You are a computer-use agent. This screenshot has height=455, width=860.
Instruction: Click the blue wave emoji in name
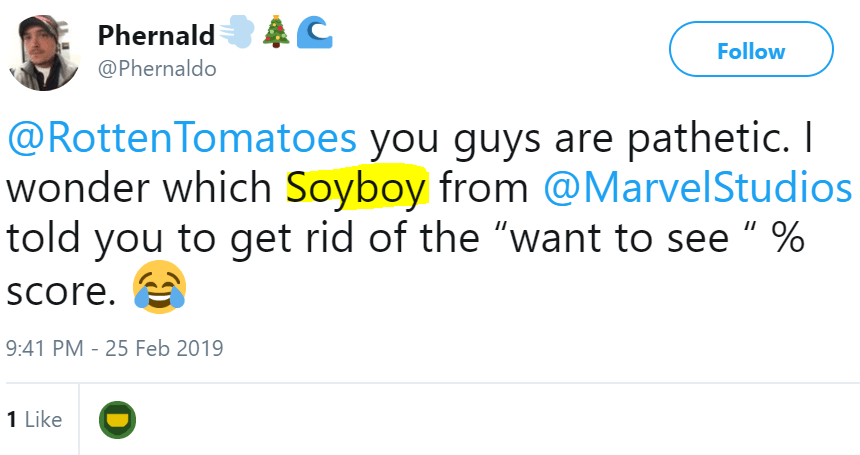[x=316, y=35]
